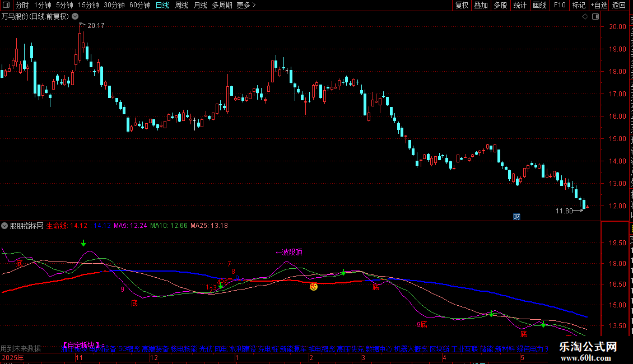Open the dropdown arrow beside 万马股份 title
The image size is (633, 364).
tap(75, 17)
